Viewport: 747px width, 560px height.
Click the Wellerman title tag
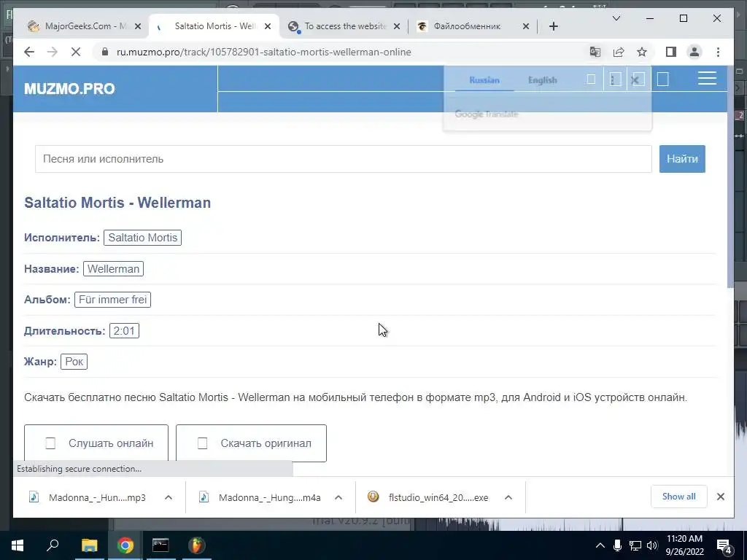[x=113, y=268]
